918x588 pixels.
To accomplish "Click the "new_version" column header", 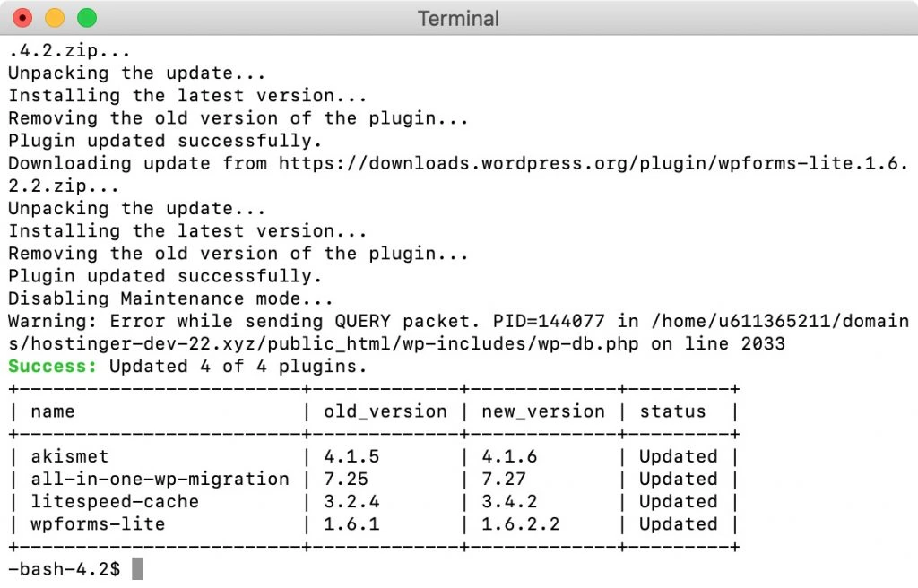I will click(542, 411).
